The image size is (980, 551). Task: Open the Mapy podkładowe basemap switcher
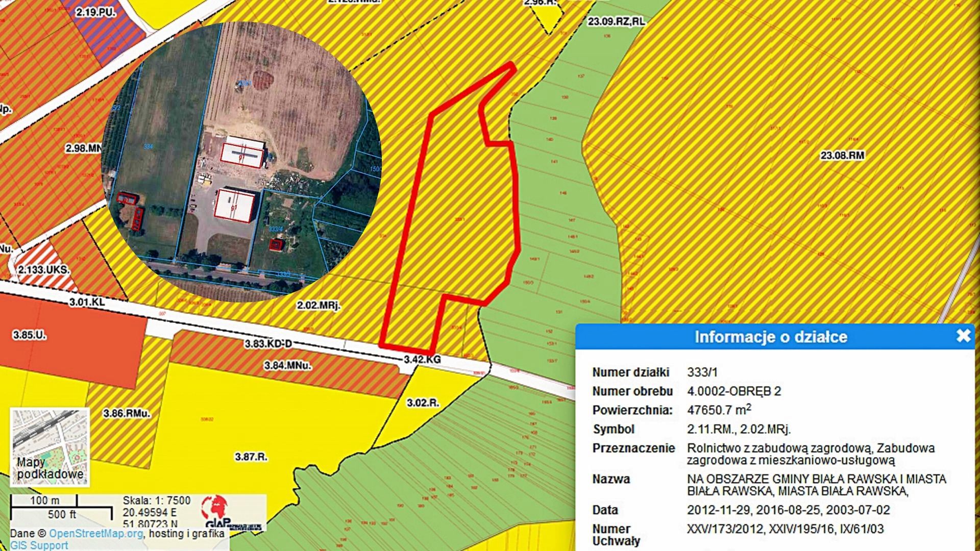50,446
